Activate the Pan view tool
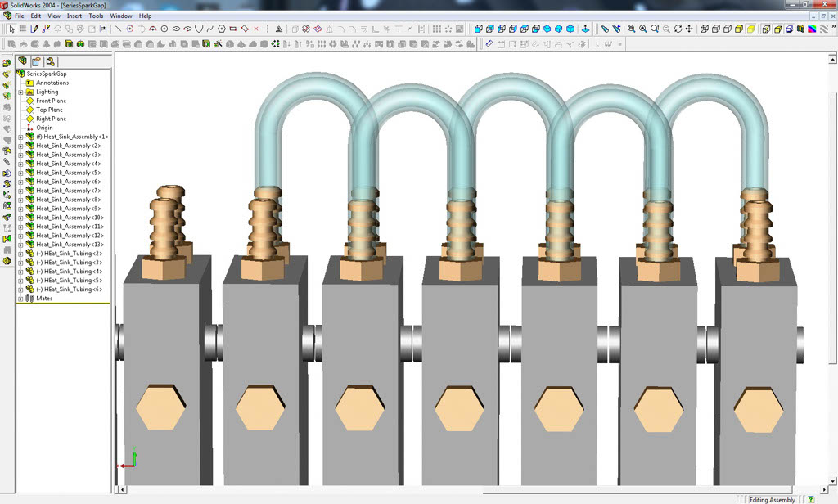The height and width of the screenshot is (504, 838). coord(687,29)
